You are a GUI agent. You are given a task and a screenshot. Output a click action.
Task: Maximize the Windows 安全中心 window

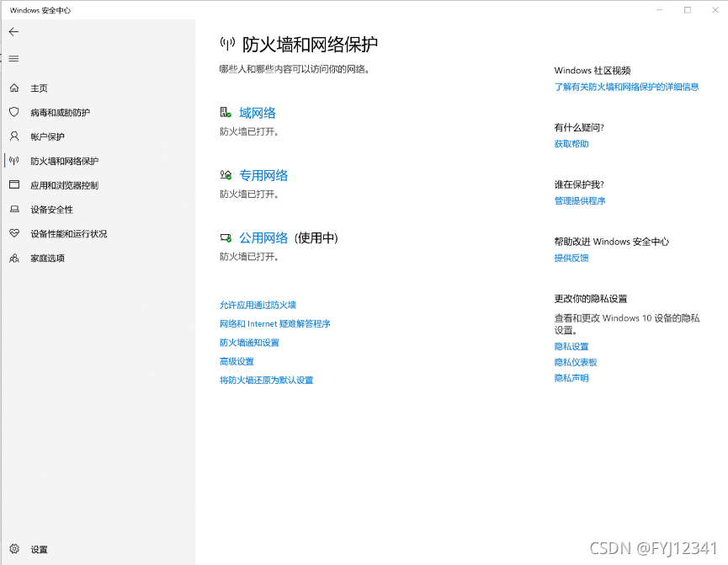point(688,10)
